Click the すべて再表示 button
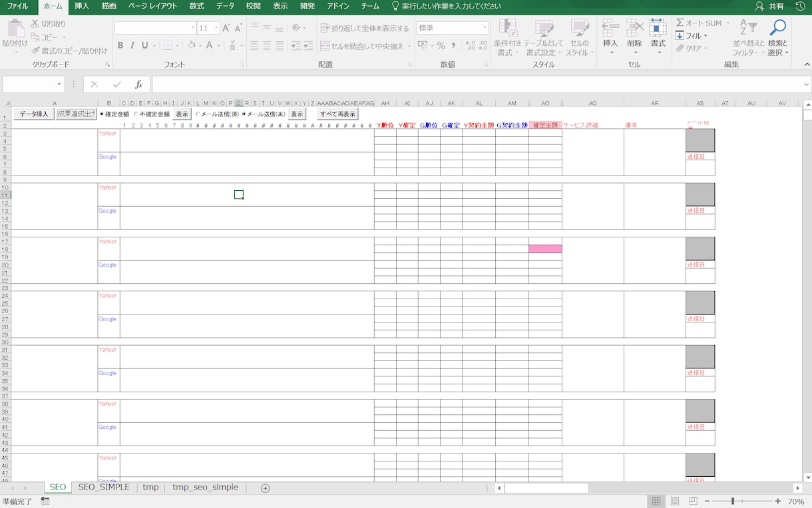This screenshot has width=812, height=508. coord(337,114)
